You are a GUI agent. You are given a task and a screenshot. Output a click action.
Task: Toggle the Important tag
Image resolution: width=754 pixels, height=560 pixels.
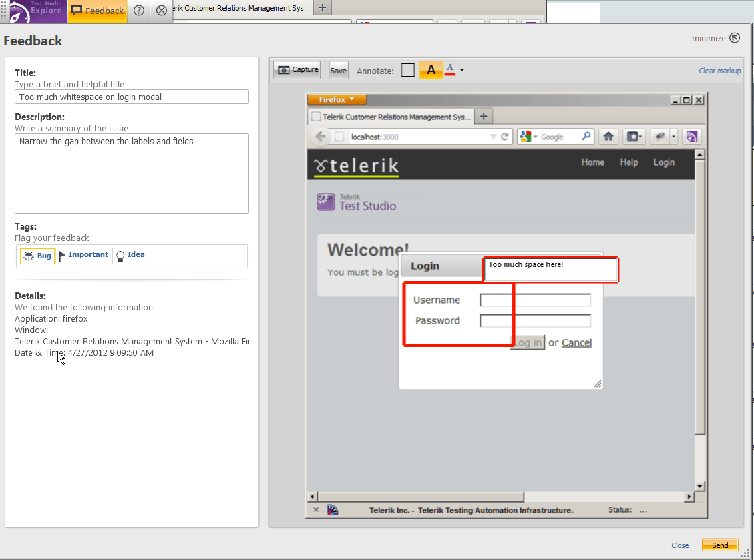pyautogui.click(x=83, y=255)
